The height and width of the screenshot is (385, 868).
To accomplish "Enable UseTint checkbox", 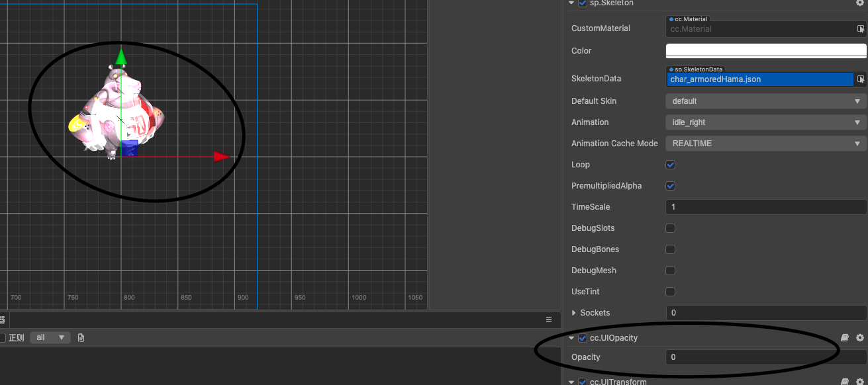I will pyautogui.click(x=670, y=292).
